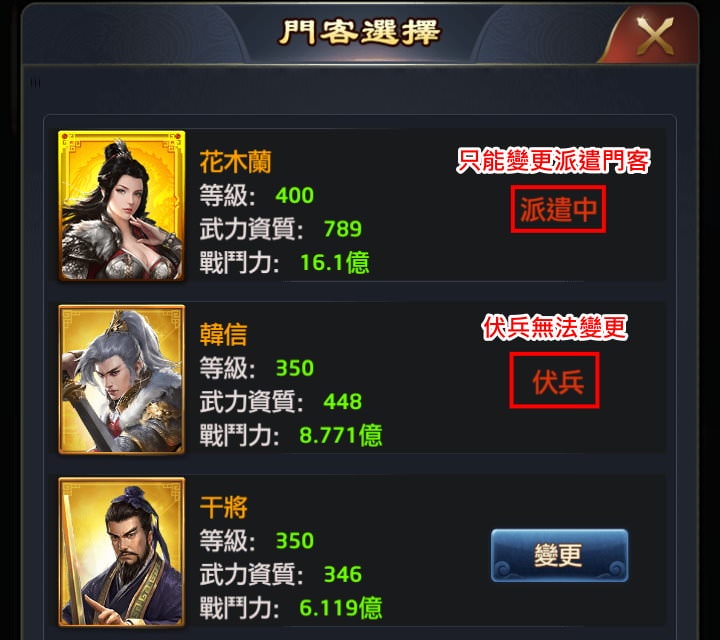Click the 門客選擇 title header
Screen dimensions: 720x640
pos(360,32)
